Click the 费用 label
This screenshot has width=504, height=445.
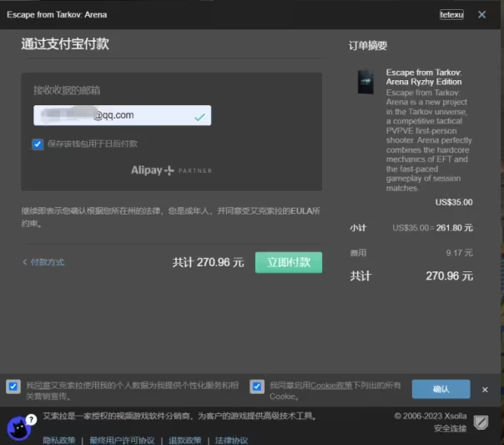pyautogui.click(x=358, y=253)
